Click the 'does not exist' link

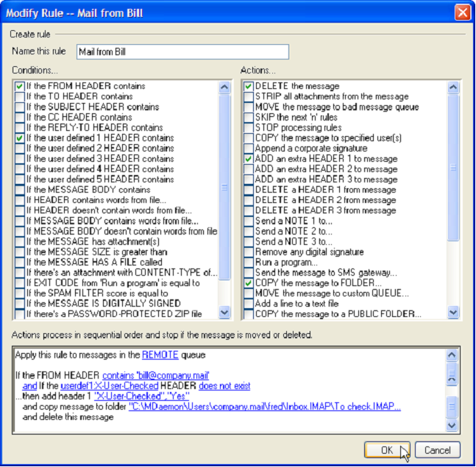point(224,386)
